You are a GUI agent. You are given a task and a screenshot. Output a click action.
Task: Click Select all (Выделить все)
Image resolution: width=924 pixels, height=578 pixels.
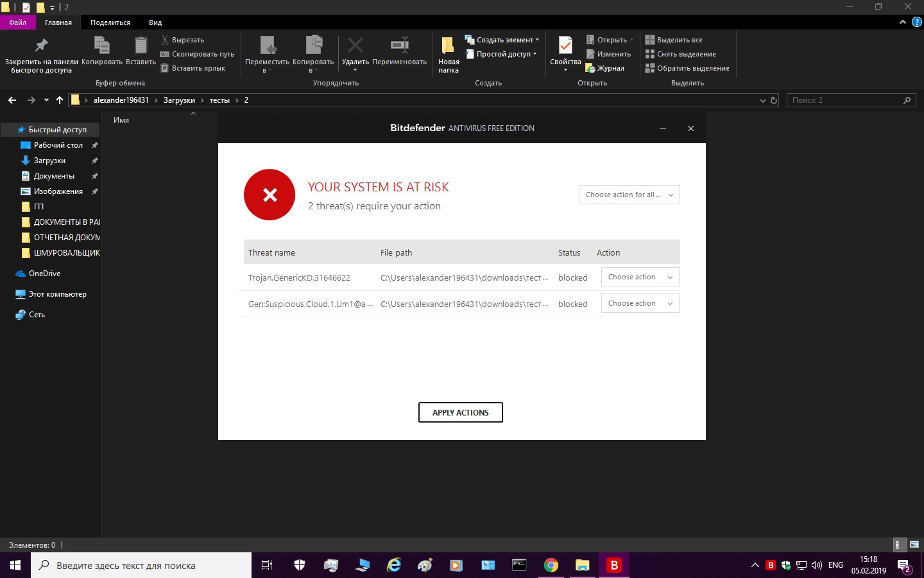point(679,40)
